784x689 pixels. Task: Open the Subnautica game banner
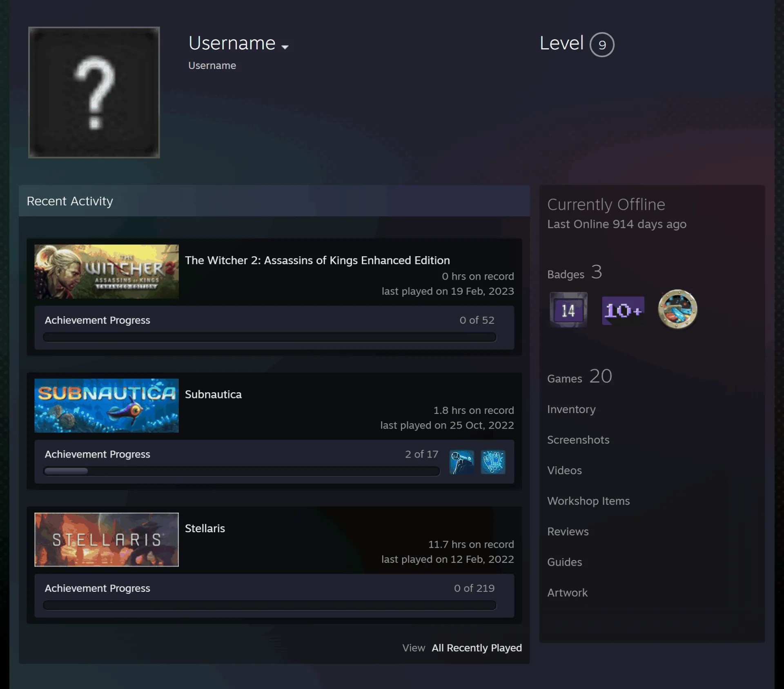(x=107, y=405)
